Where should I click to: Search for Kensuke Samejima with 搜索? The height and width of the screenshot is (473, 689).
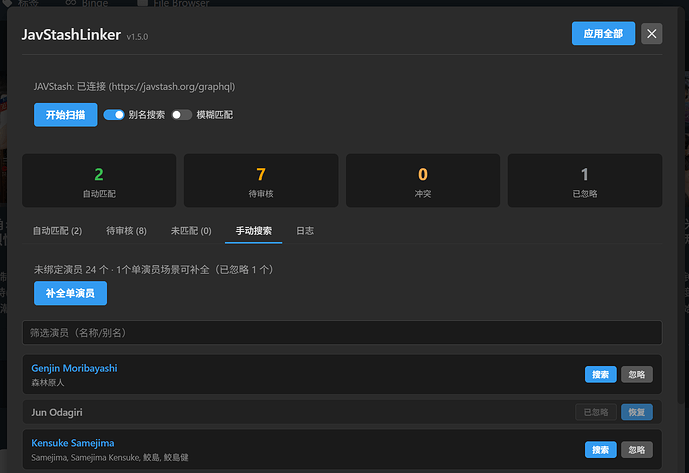coord(600,450)
